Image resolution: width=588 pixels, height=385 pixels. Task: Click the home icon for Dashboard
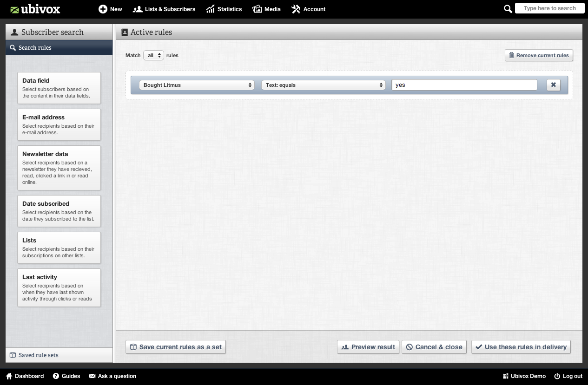[x=9, y=376]
